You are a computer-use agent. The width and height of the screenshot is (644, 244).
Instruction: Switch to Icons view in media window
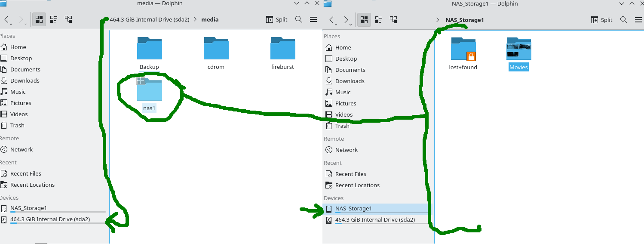click(39, 19)
